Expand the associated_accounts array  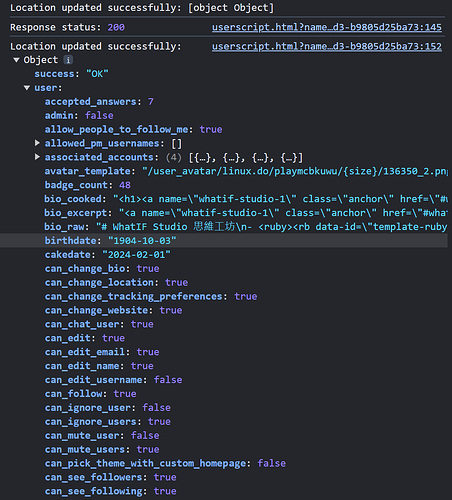(x=37, y=157)
